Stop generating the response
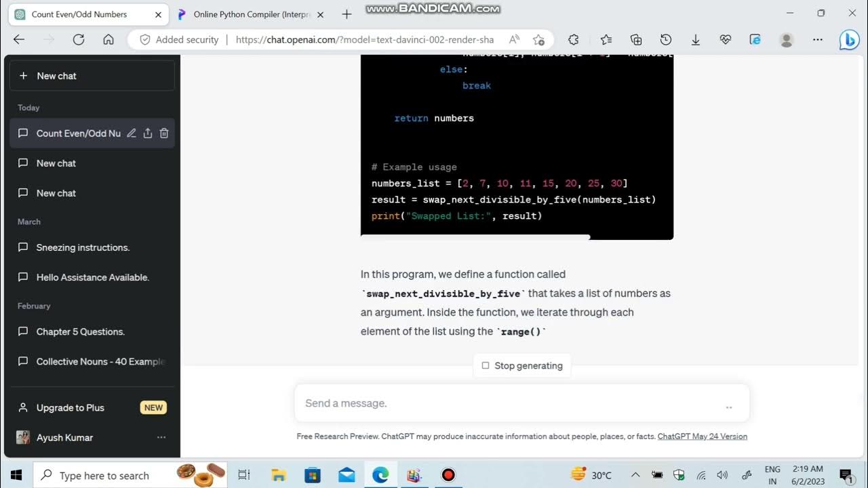 pos(522,365)
